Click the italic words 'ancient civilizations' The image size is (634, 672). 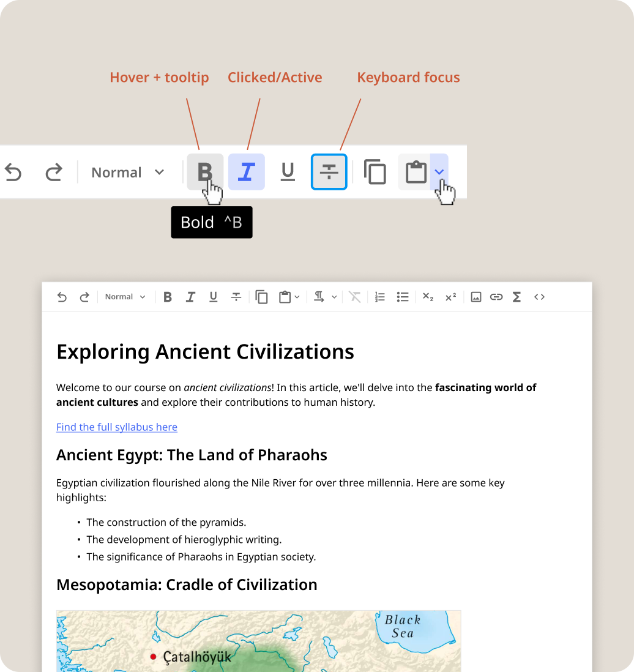click(x=227, y=388)
